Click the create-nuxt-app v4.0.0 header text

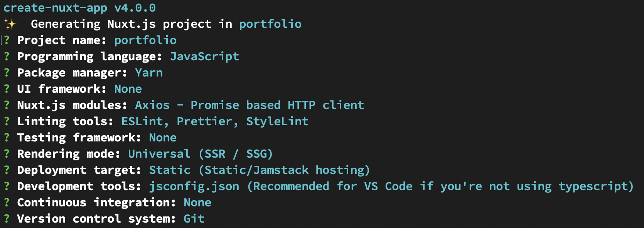pyautogui.click(x=79, y=8)
